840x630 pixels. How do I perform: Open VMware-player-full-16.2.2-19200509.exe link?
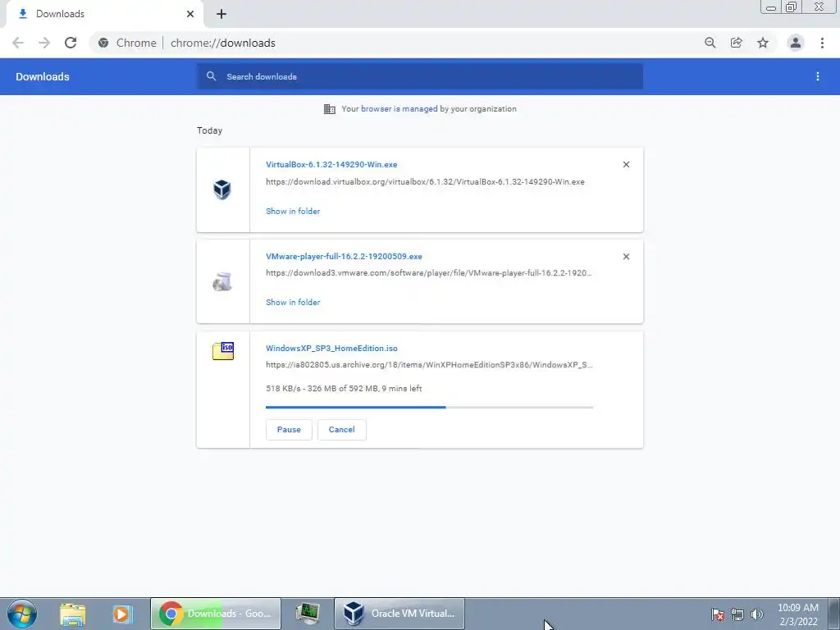pos(344,256)
